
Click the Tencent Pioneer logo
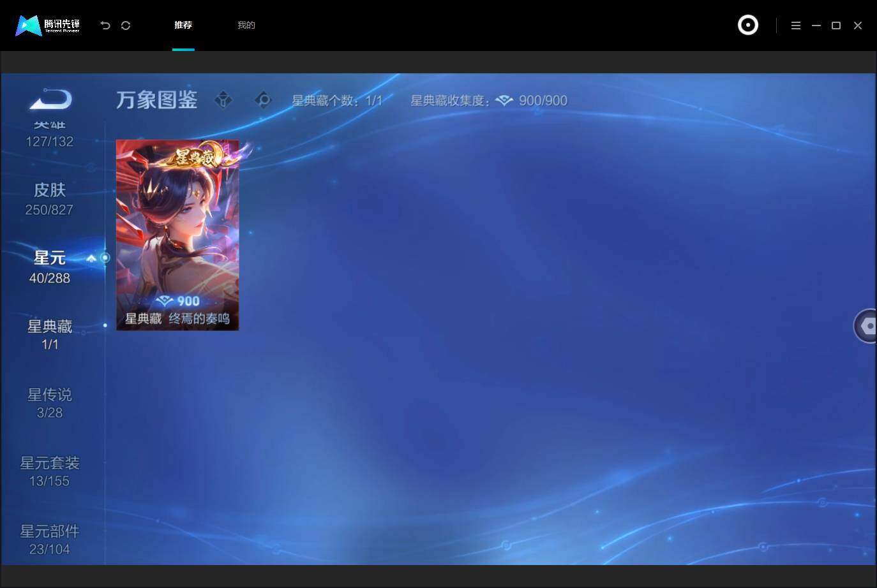(x=48, y=26)
